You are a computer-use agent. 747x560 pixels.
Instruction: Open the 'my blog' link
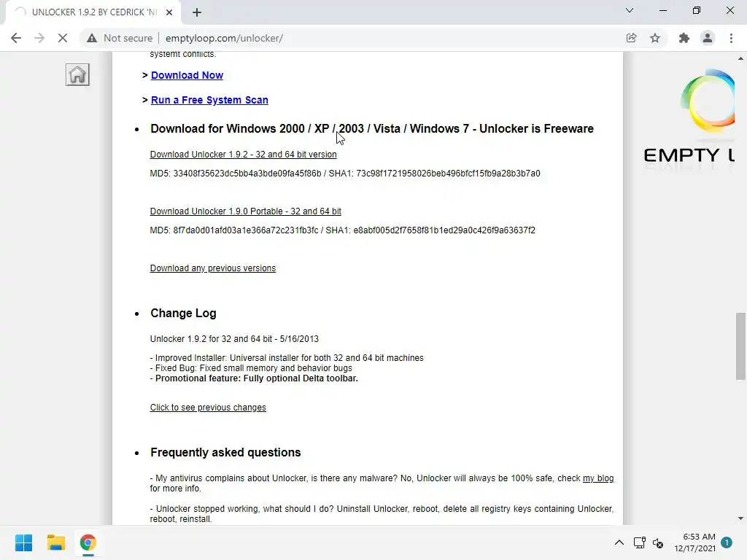598,478
